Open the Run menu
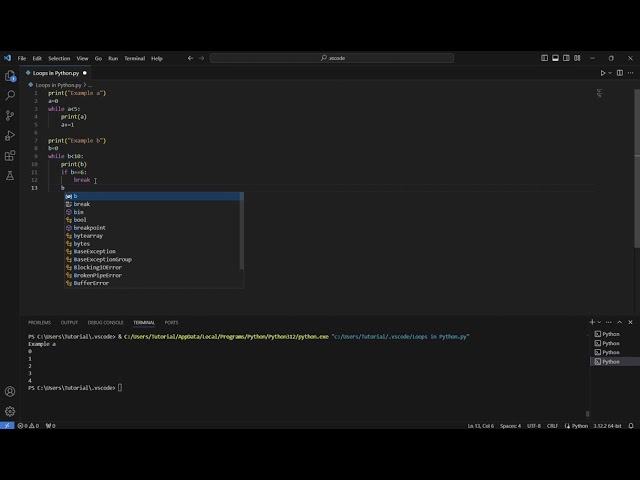The image size is (640, 480). pyautogui.click(x=113, y=58)
